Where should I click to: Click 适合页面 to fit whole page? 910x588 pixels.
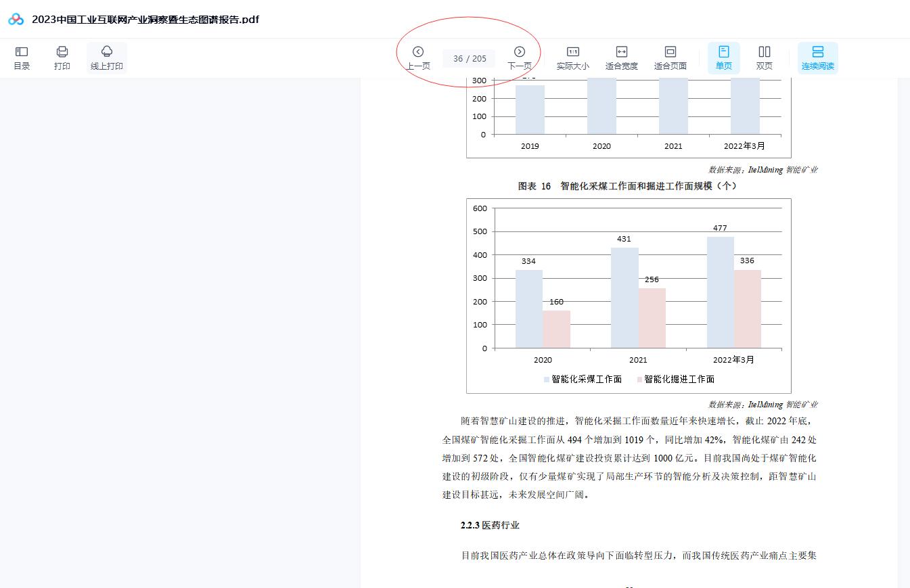[670, 57]
